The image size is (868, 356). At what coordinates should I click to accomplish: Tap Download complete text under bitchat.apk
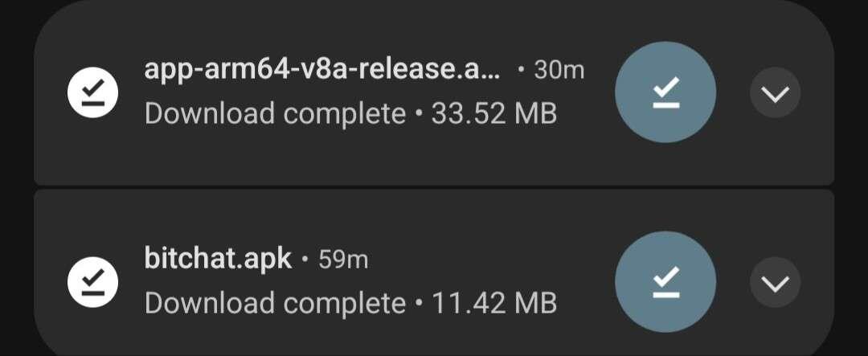[275, 304]
